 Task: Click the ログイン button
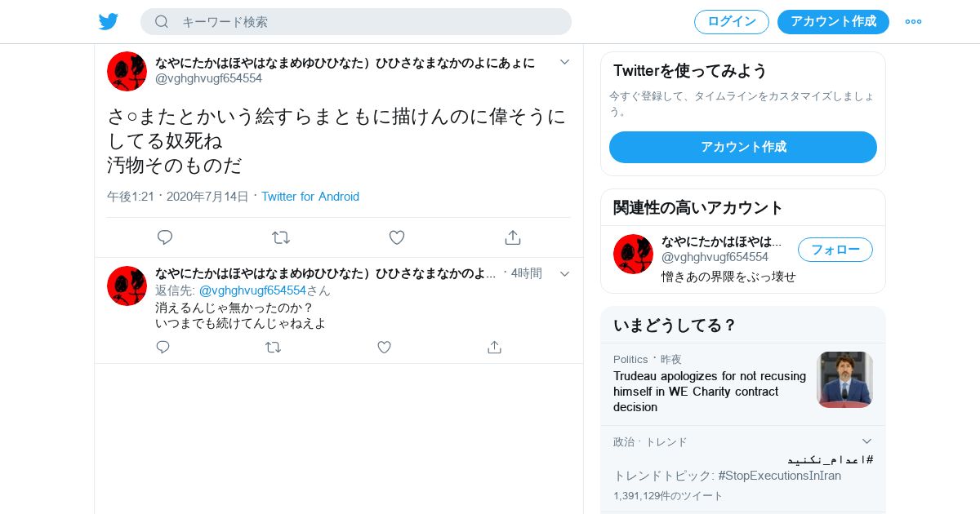coord(732,22)
